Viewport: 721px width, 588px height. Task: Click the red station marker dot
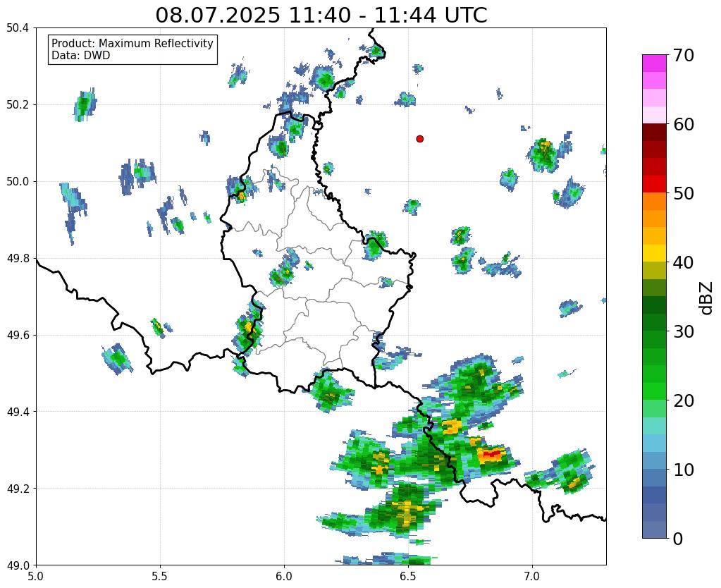coord(419,139)
